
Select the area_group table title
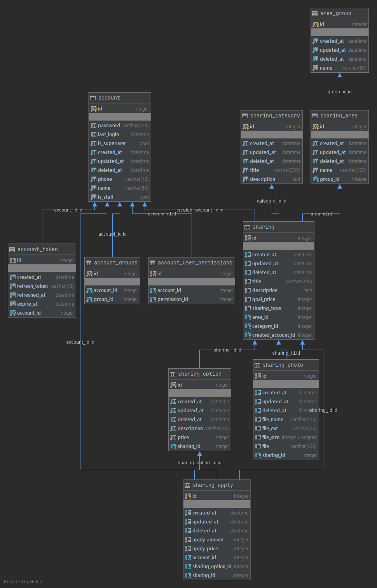(x=335, y=14)
